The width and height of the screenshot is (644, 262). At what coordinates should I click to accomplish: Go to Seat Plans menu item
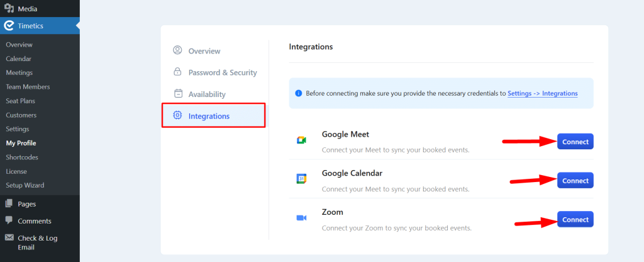[21, 101]
